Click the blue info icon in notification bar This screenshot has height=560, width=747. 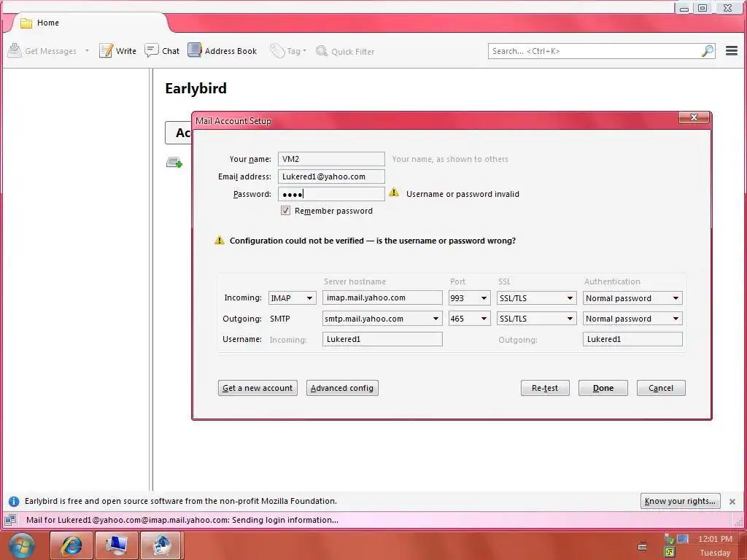14,501
